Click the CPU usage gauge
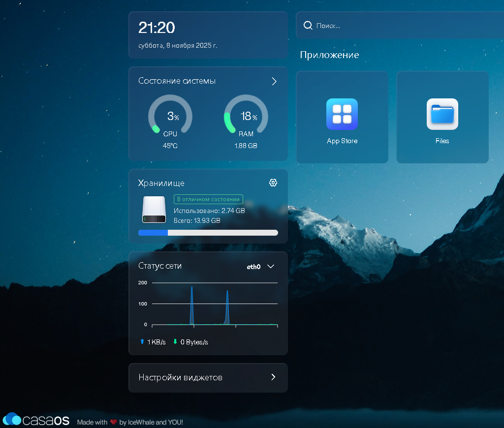504x428 pixels. [x=170, y=115]
